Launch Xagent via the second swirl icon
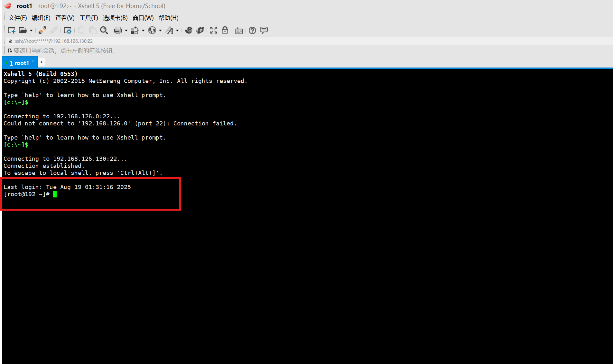 (200, 30)
